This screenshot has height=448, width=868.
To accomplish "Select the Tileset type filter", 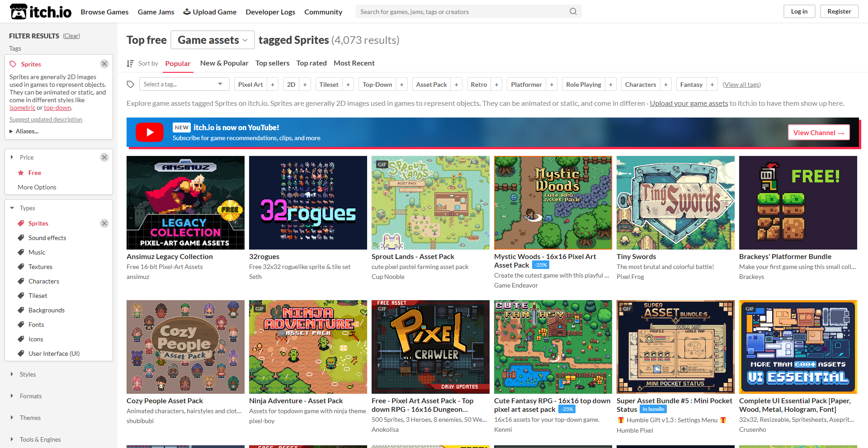I will coord(38,296).
